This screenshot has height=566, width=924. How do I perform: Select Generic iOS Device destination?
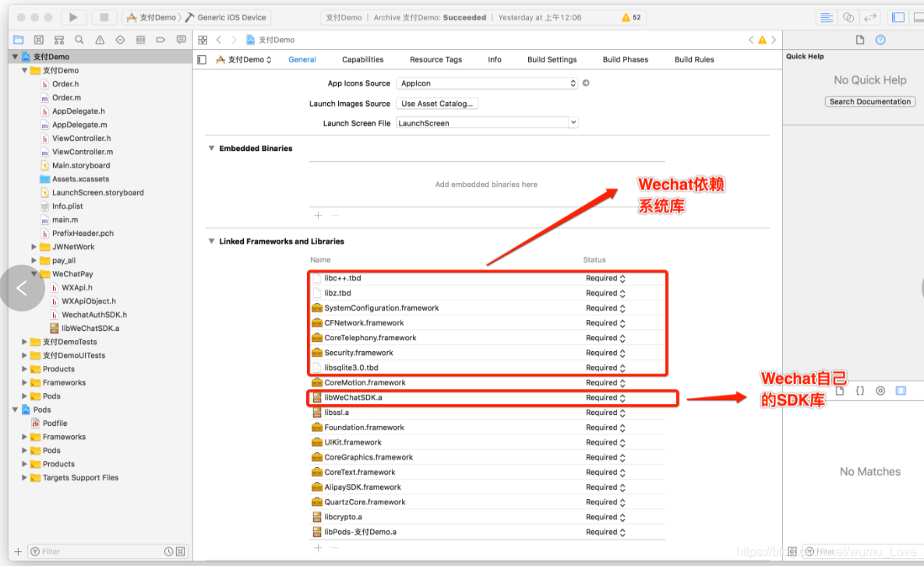click(226, 17)
